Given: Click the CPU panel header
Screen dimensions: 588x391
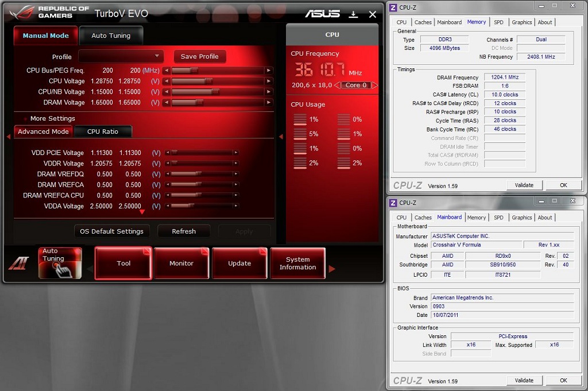Looking at the screenshot, I should point(332,34).
